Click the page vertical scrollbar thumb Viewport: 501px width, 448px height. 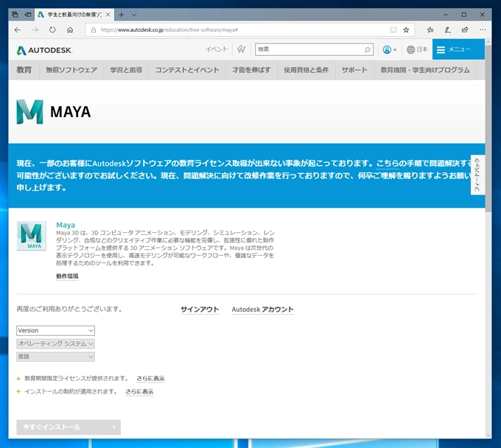(488, 127)
